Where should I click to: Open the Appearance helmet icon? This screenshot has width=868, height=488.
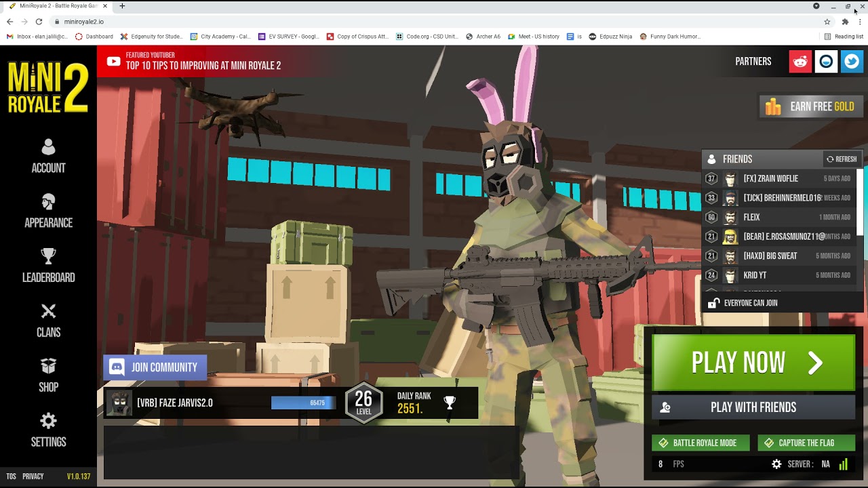(48, 202)
